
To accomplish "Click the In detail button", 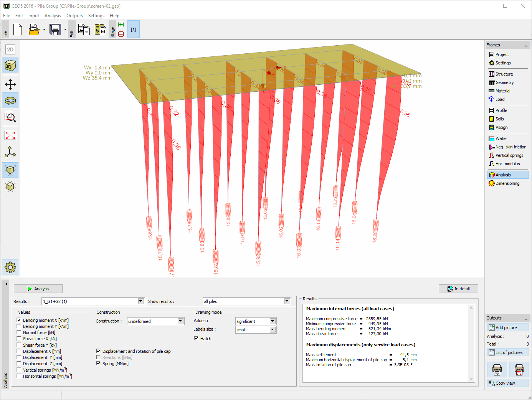I will 458,289.
